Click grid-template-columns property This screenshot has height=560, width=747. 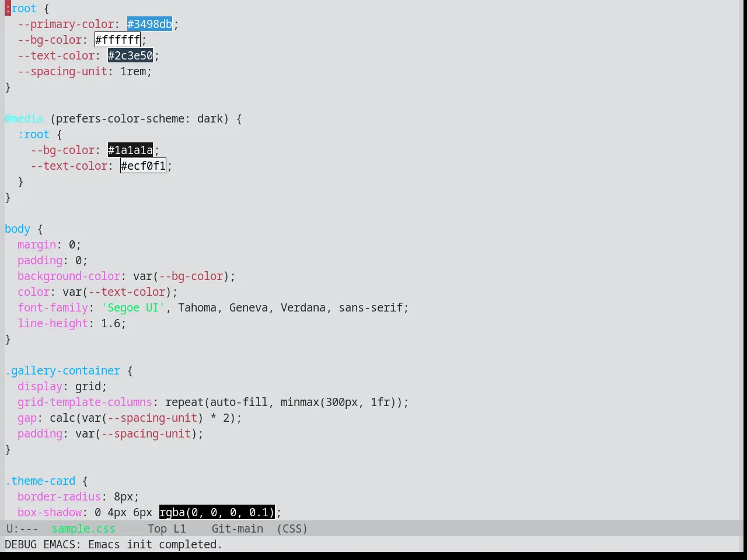[85, 402]
